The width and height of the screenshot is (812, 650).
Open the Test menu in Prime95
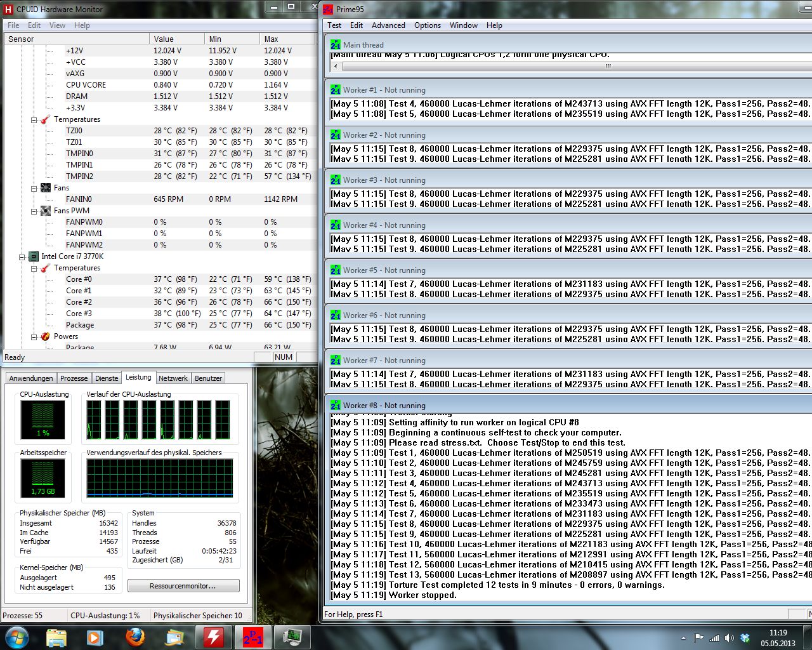334,25
